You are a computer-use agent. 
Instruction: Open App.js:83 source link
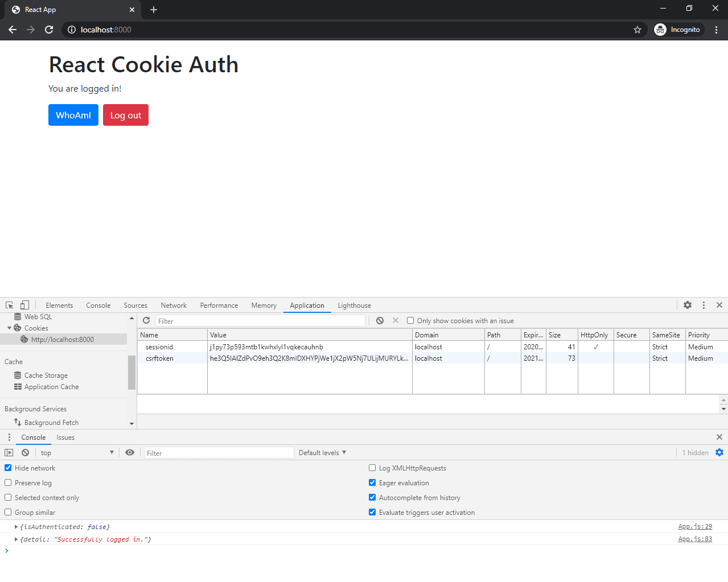coord(695,539)
